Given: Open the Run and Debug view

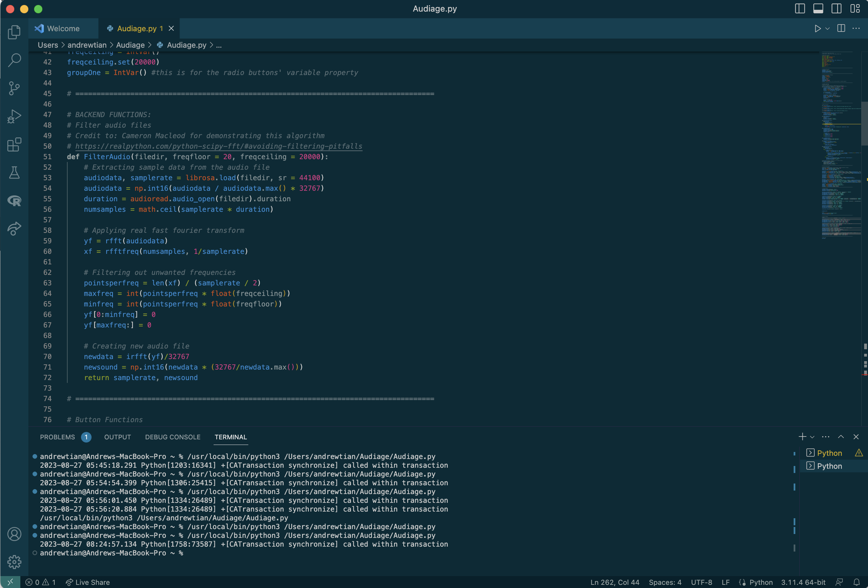Looking at the screenshot, I should (x=14, y=116).
